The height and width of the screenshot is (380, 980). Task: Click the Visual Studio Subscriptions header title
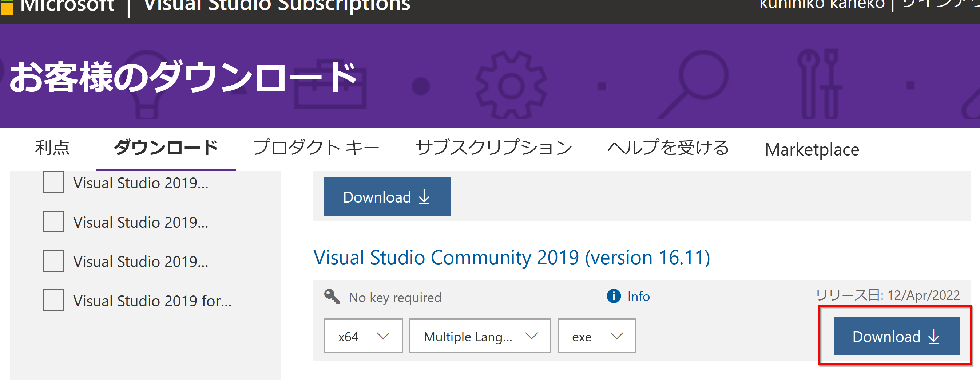(277, 5)
